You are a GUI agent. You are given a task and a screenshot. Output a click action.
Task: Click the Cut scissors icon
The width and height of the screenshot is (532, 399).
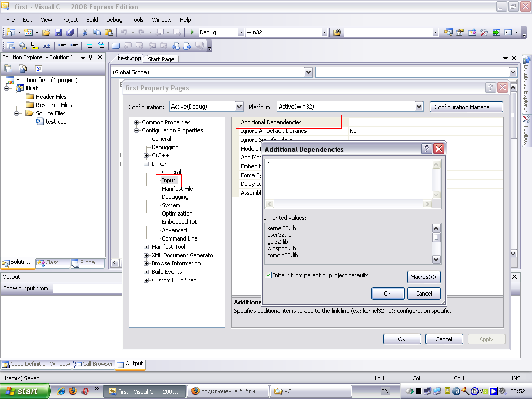85,32
